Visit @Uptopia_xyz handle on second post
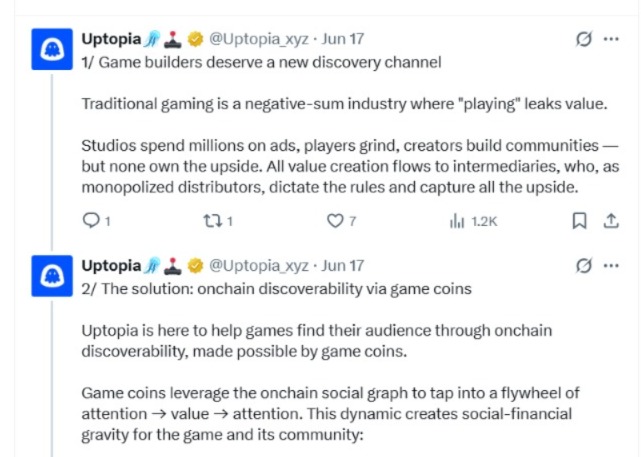Viewport: 641px width, 457px height. 259,266
